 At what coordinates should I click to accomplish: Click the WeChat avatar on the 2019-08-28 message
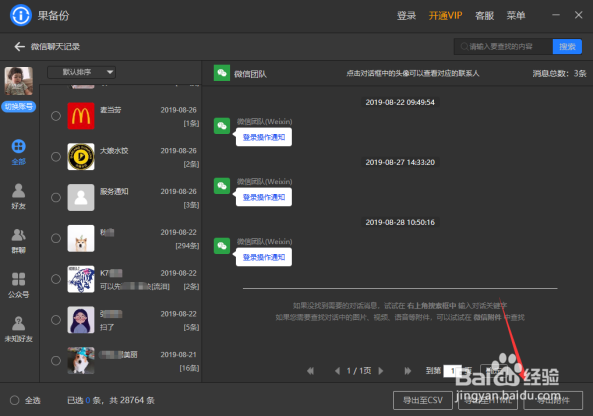(222, 246)
